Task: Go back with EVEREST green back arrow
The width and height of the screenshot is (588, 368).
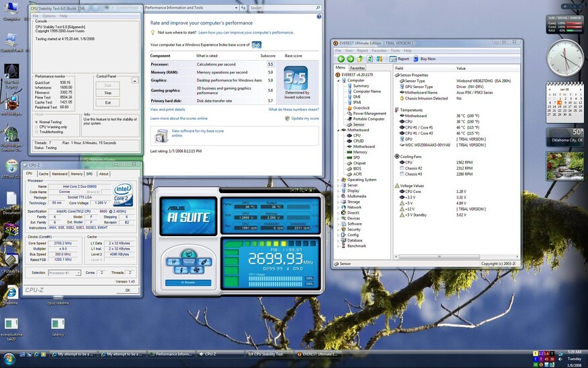Action: (x=341, y=59)
